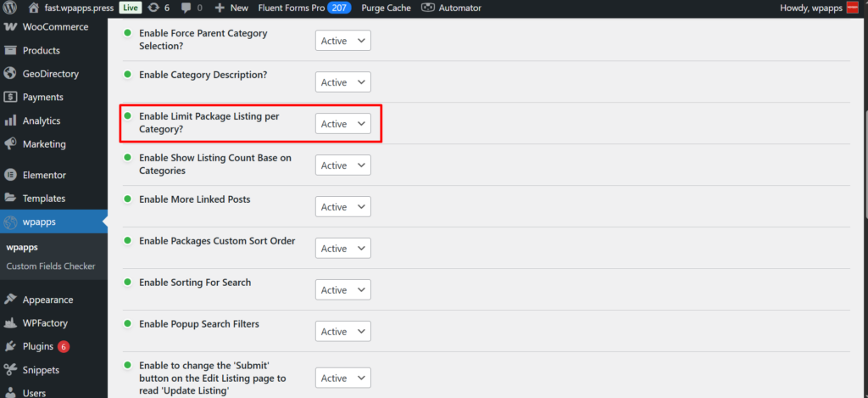Click the Marketing megaphone icon
Image resolution: width=868 pixels, height=398 pixels.
pyautogui.click(x=11, y=144)
